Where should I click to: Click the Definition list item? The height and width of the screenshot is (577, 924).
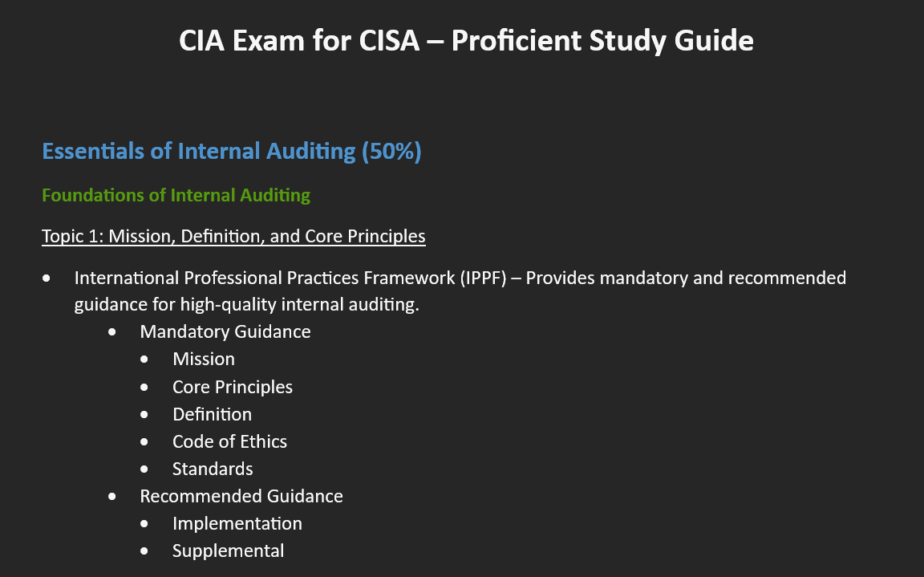(212, 414)
